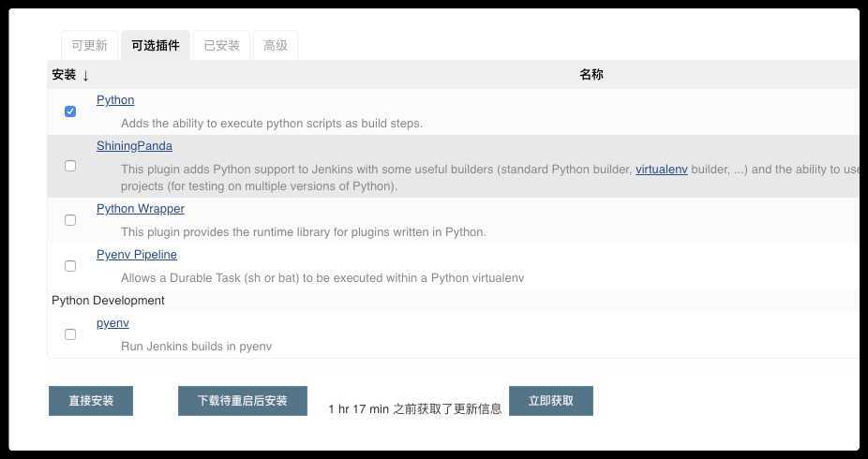Check the ShiningPanda plugin checkbox

click(70, 166)
